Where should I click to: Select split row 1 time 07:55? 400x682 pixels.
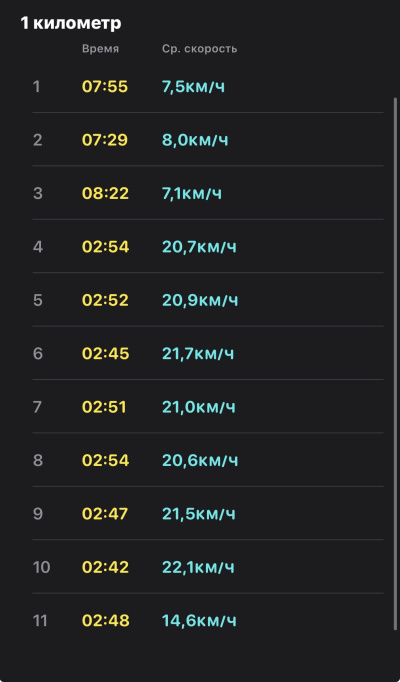pos(105,87)
